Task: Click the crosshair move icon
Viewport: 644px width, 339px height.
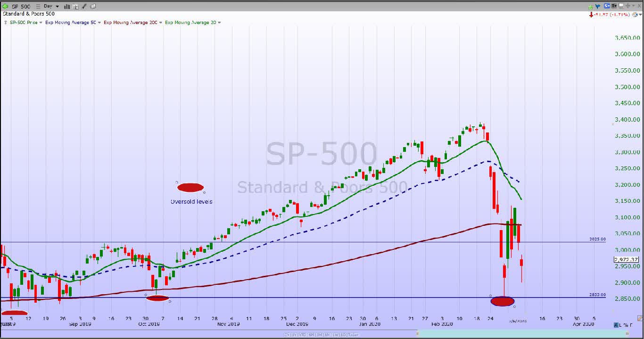Action: coord(627,6)
